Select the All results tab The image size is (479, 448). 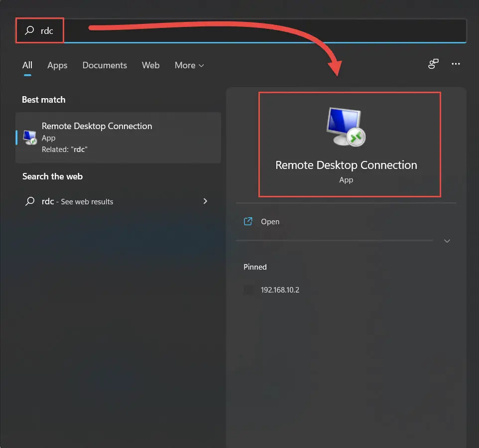point(27,65)
